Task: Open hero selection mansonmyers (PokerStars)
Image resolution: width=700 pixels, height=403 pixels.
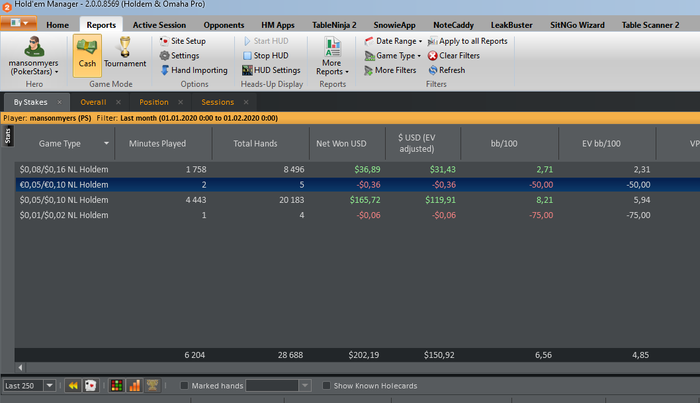Action: click(34, 56)
